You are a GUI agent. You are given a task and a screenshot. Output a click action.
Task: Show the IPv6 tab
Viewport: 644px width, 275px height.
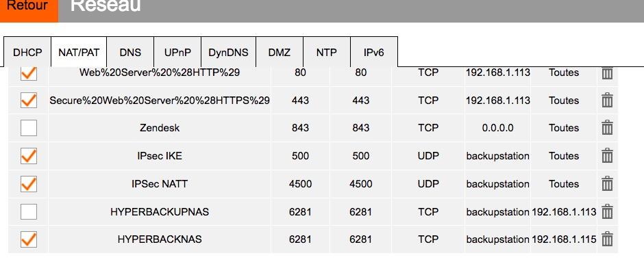pyautogui.click(x=374, y=53)
